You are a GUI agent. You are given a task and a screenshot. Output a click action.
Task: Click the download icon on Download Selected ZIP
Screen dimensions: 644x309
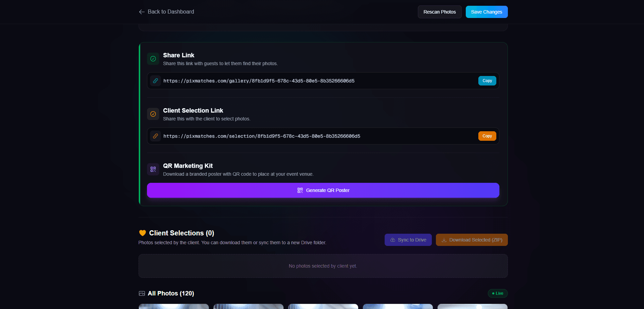444,240
